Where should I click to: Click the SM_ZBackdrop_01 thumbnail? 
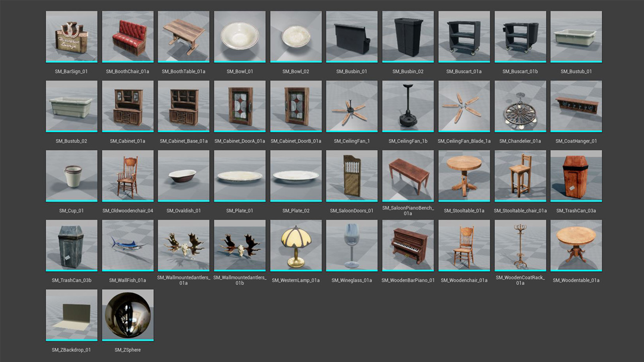[71, 315]
